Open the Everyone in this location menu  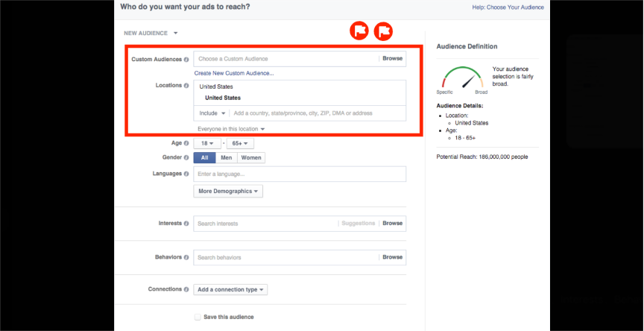tap(231, 129)
